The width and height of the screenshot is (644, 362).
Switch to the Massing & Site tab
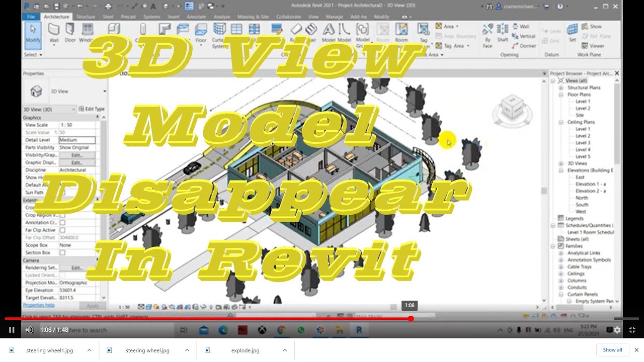(x=253, y=17)
